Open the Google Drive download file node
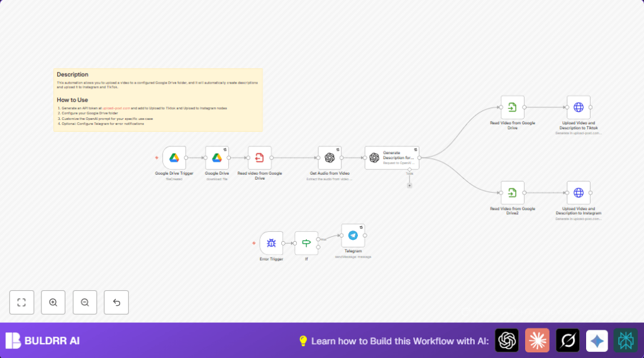This screenshot has height=358, width=644. pos(217,158)
